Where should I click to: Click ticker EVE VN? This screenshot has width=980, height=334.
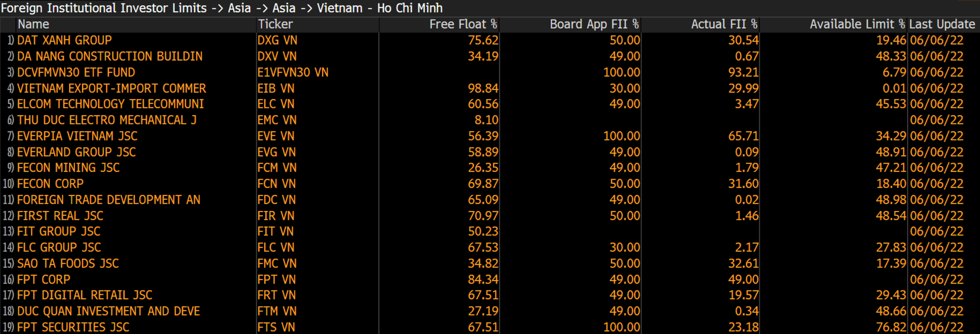click(276, 136)
